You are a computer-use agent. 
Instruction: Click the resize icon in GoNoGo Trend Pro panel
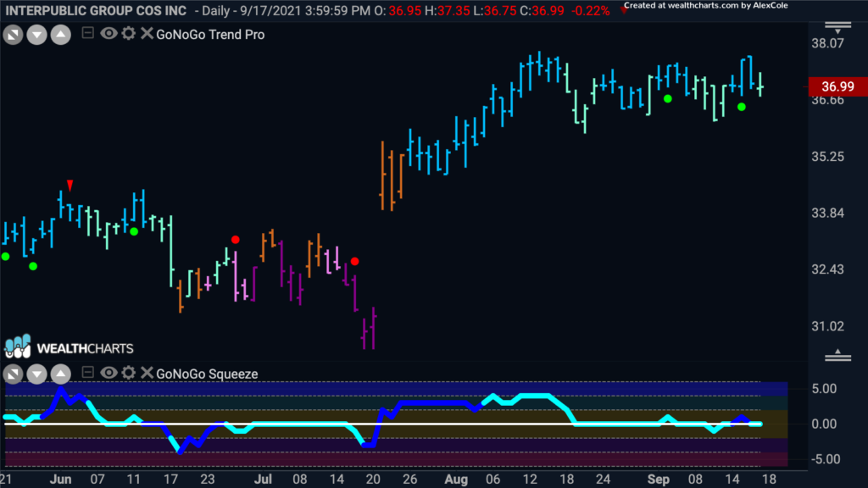click(x=13, y=36)
